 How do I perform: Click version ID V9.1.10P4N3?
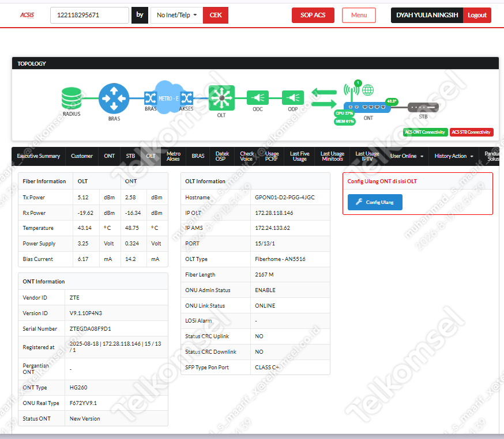click(85, 313)
